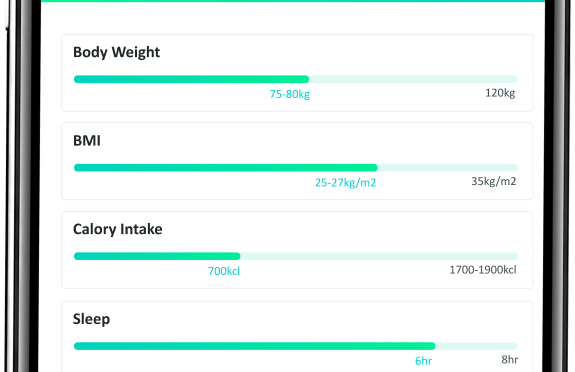Click the unfilled part of BMI bar
The image size is (575, 372).
pos(448,168)
